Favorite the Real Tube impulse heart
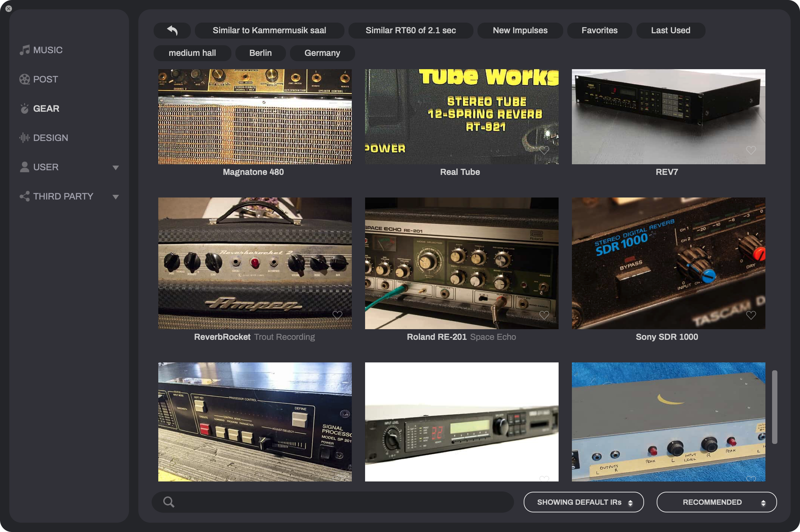800x532 pixels. (x=544, y=150)
